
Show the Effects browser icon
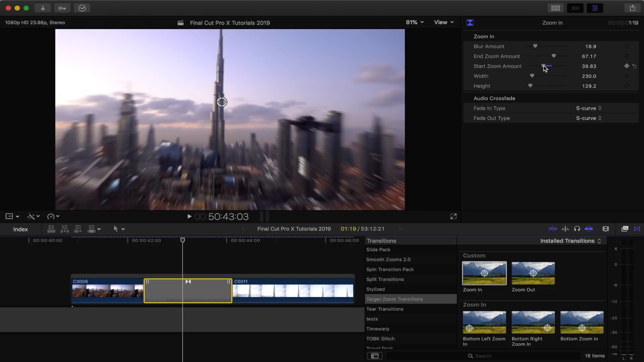tap(625, 229)
